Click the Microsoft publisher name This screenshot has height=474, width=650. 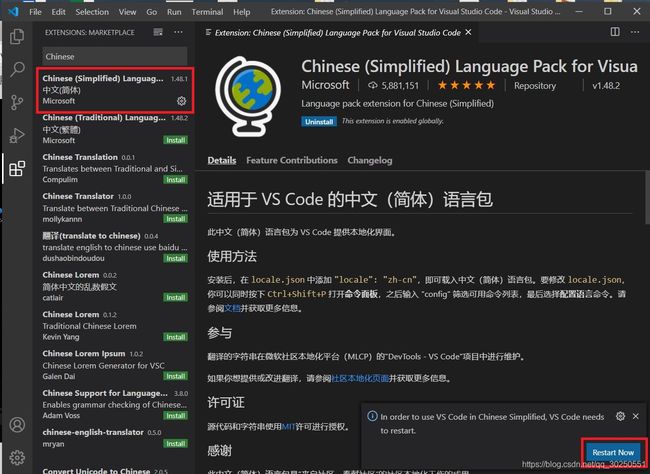point(325,85)
